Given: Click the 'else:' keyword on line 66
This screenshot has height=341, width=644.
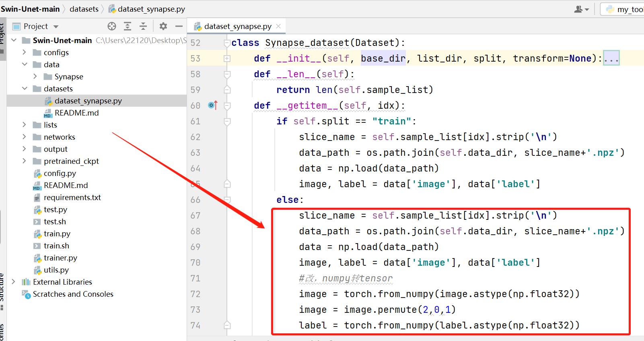Looking at the screenshot, I should (x=290, y=200).
